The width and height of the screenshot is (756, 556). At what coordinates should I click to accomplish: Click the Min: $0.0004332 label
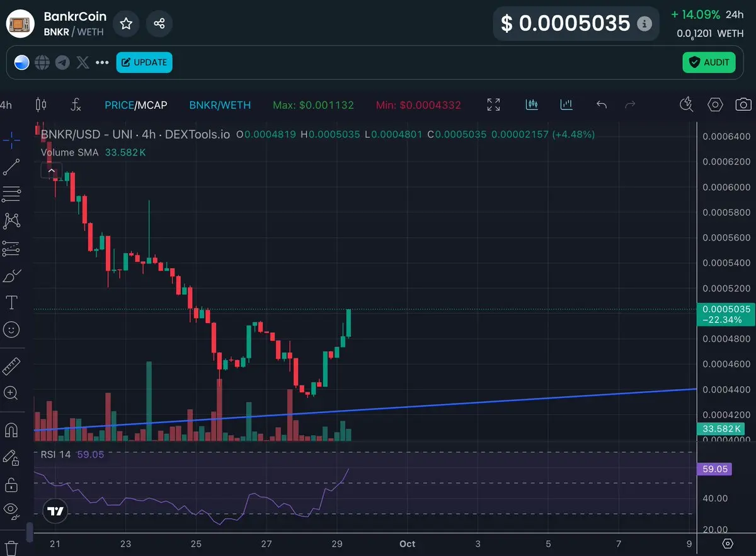coord(418,105)
